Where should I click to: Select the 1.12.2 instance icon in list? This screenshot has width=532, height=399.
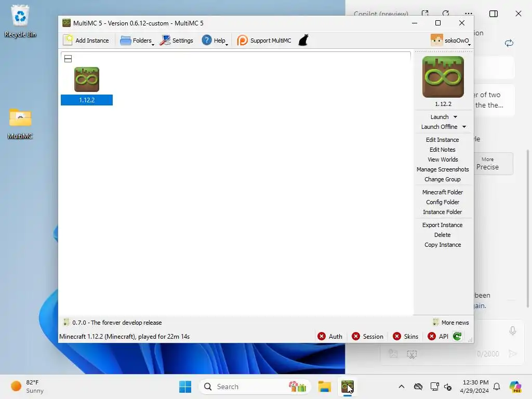pyautogui.click(x=87, y=79)
